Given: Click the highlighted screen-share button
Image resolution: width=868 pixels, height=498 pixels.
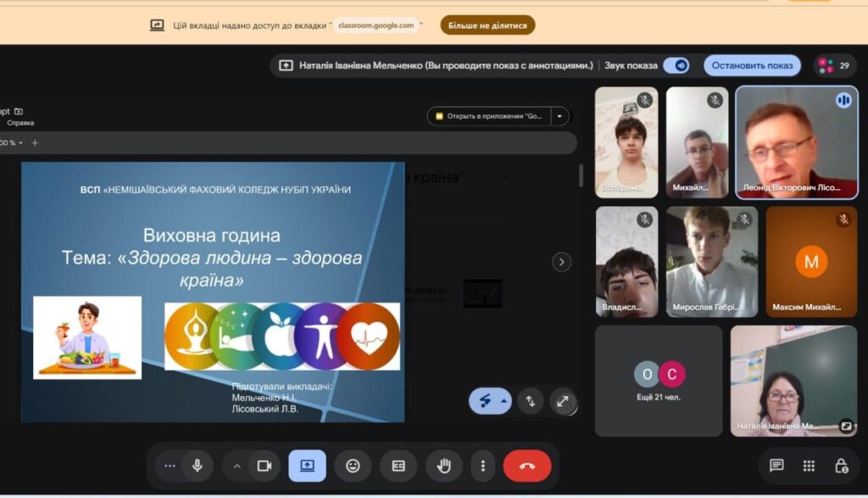Looking at the screenshot, I should [307, 466].
